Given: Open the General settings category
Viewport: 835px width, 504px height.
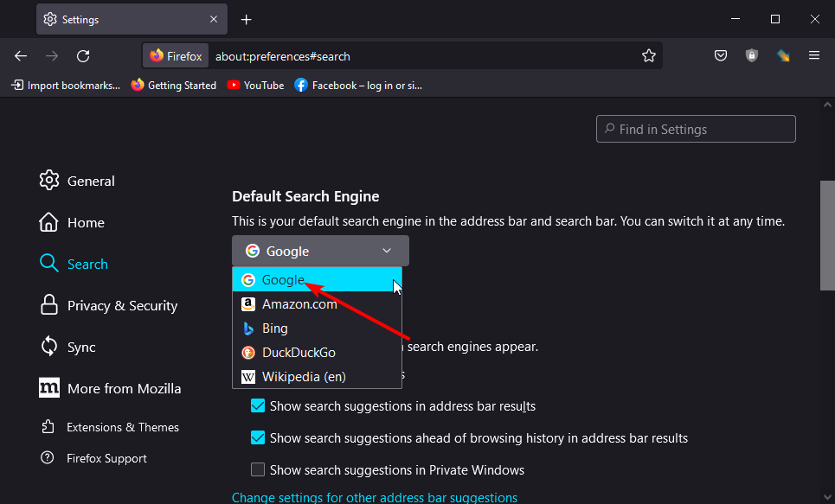Looking at the screenshot, I should coord(77,181).
